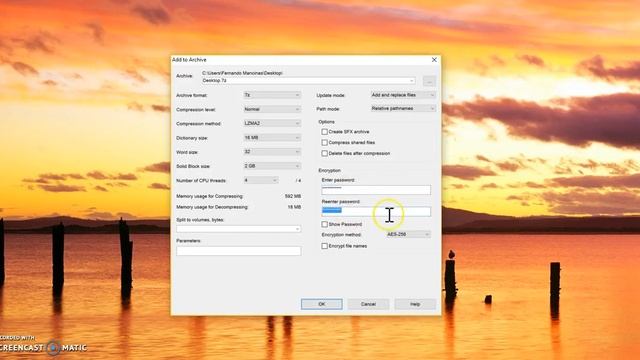The width and height of the screenshot is (640, 360).
Task: Click the Memory usage for Decompressing label
Action: tap(212, 207)
